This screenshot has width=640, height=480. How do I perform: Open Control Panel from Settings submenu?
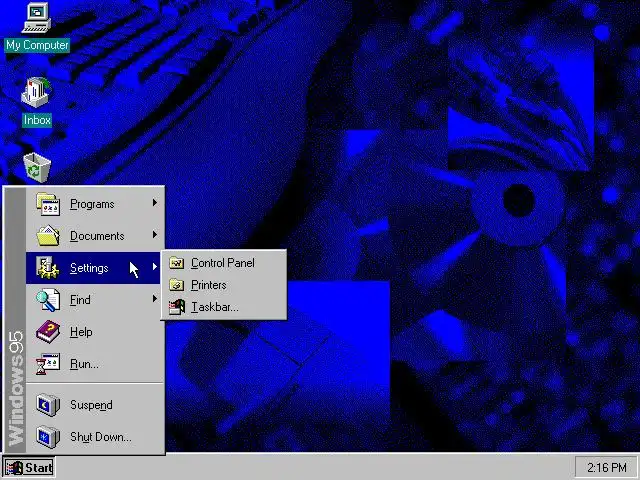[x=224, y=263]
